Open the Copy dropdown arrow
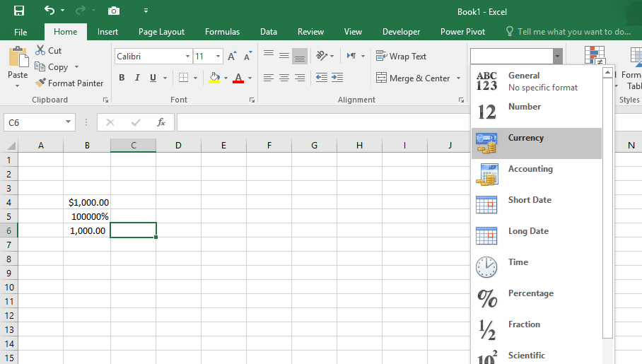 (x=76, y=66)
